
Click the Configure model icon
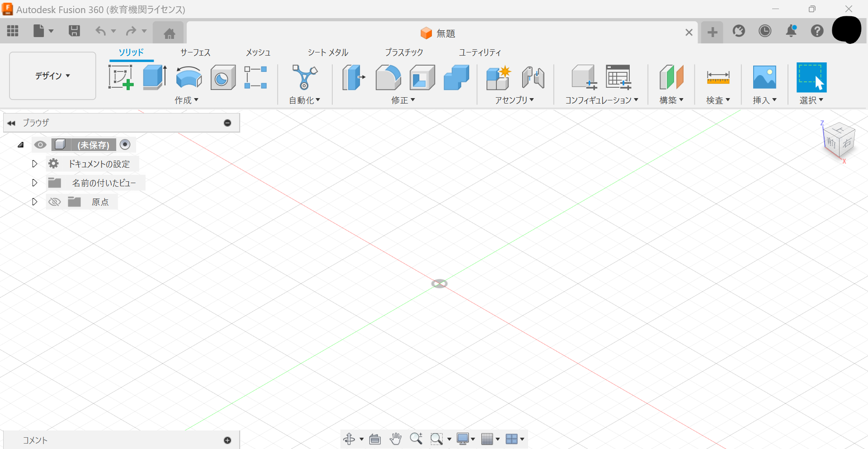(584, 77)
